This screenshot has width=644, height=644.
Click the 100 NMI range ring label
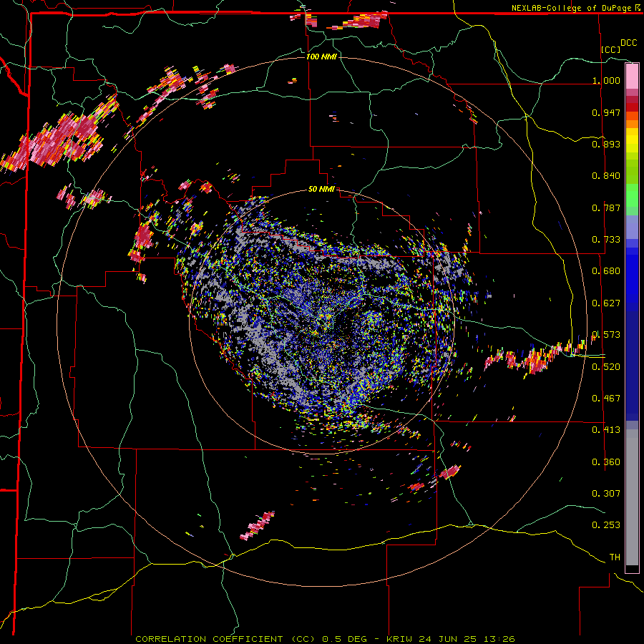[x=321, y=57]
